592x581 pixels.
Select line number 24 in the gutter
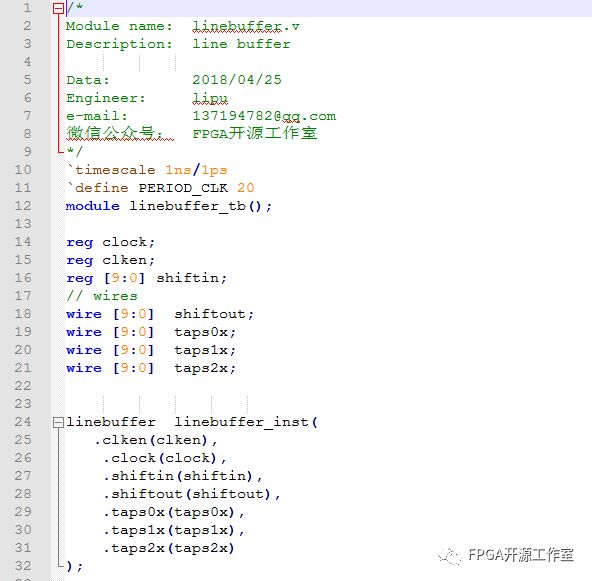[23, 422]
